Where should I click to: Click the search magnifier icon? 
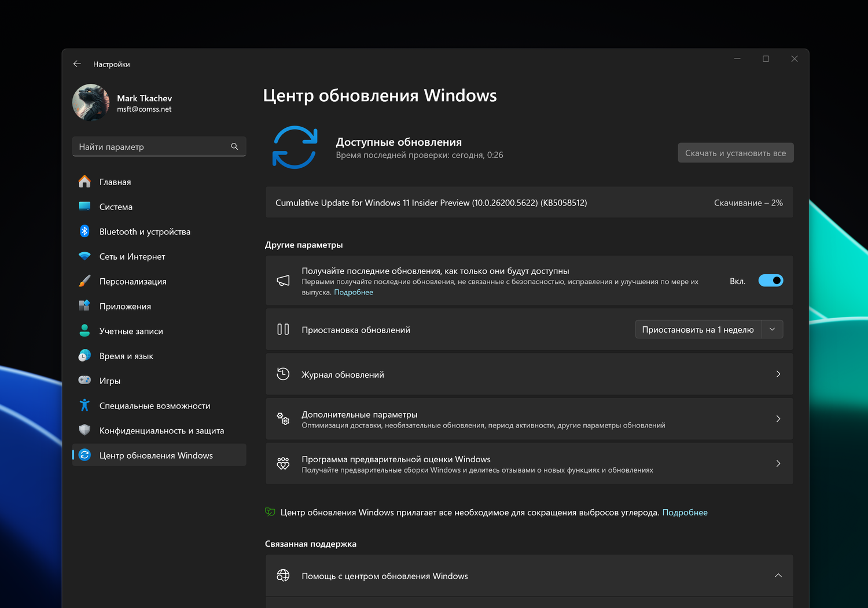click(234, 147)
